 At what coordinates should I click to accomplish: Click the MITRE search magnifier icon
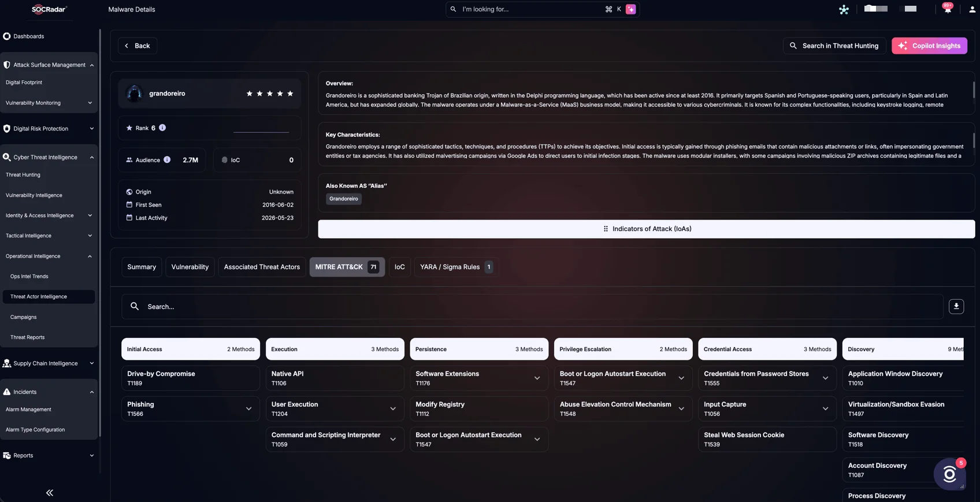click(135, 307)
